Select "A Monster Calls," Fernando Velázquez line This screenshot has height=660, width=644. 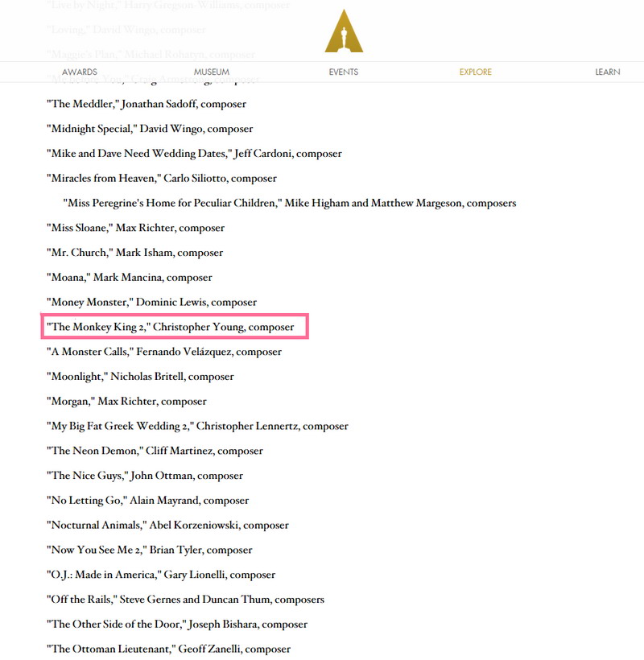[x=164, y=352]
